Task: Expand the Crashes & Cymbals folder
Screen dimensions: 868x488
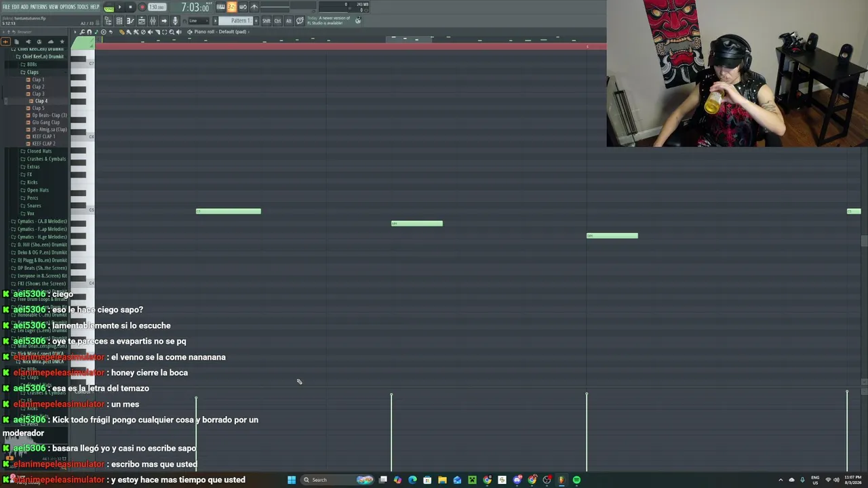Action: (x=46, y=159)
